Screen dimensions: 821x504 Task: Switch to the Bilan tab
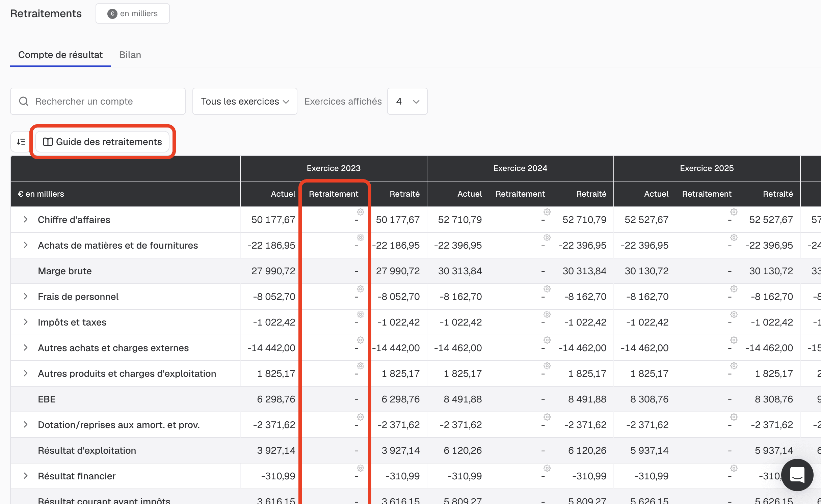click(x=130, y=55)
